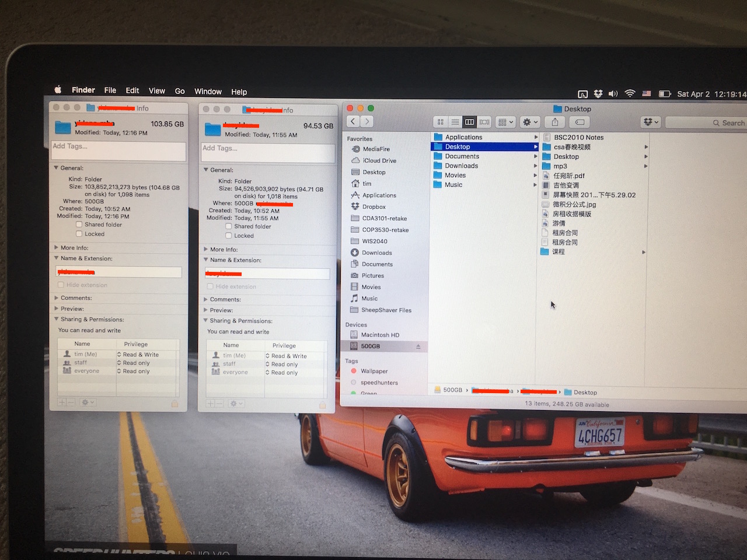Open the Action gear dropdown in Finder toolbar
The image size is (747, 560).
point(530,122)
